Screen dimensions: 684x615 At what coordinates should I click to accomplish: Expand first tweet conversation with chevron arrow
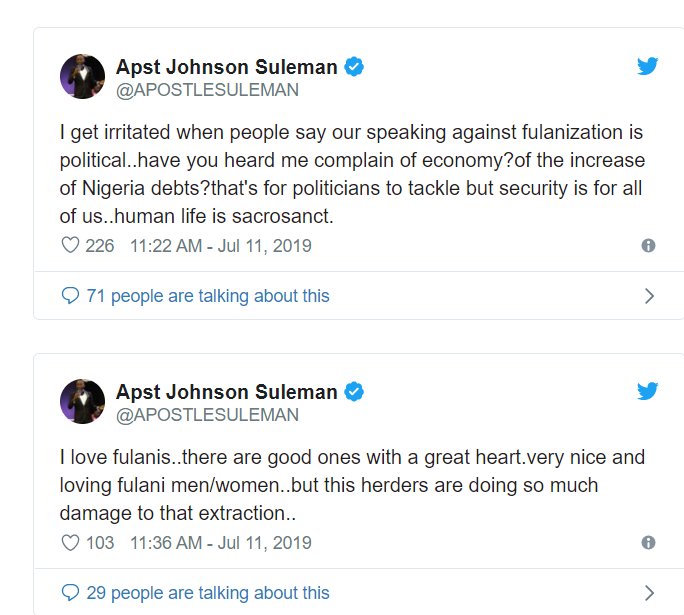pyautogui.click(x=649, y=296)
